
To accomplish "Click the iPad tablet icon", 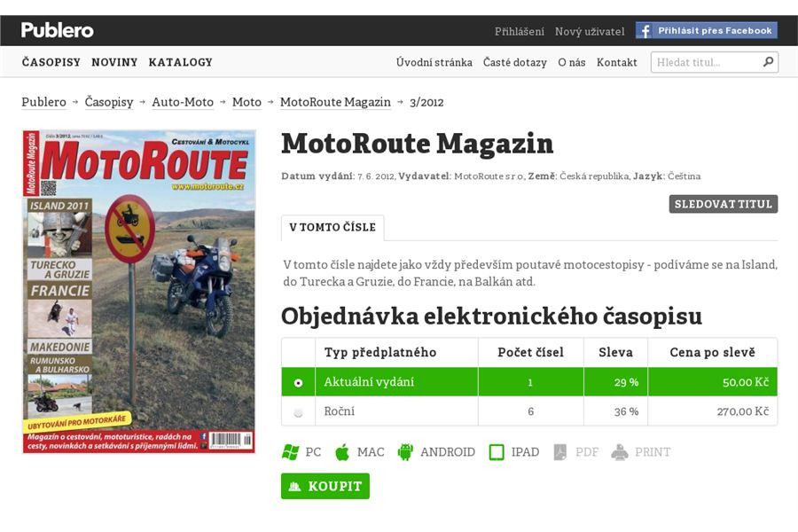I will pos(497,452).
